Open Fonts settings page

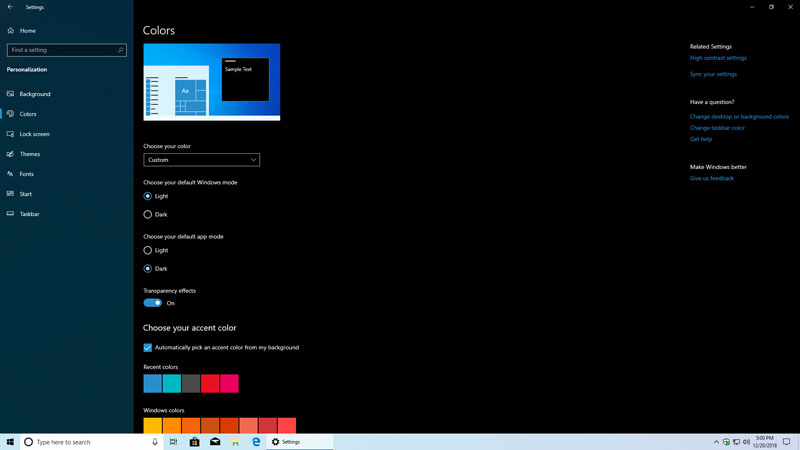[27, 174]
